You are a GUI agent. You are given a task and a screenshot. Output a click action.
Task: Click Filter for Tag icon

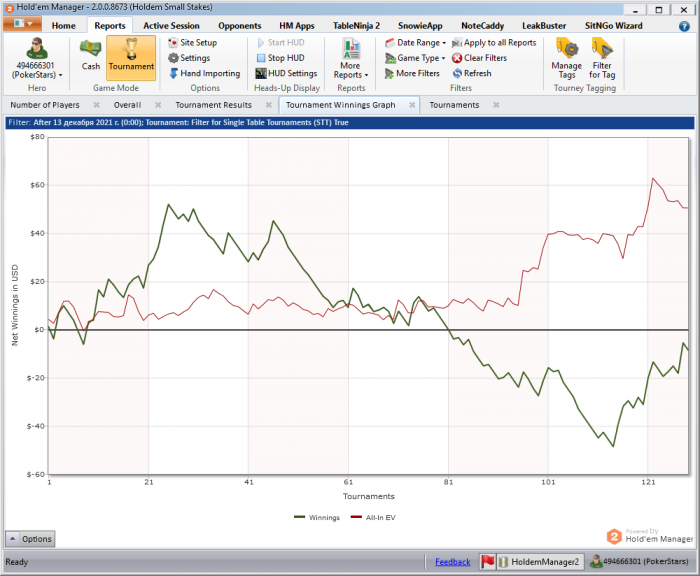602,56
